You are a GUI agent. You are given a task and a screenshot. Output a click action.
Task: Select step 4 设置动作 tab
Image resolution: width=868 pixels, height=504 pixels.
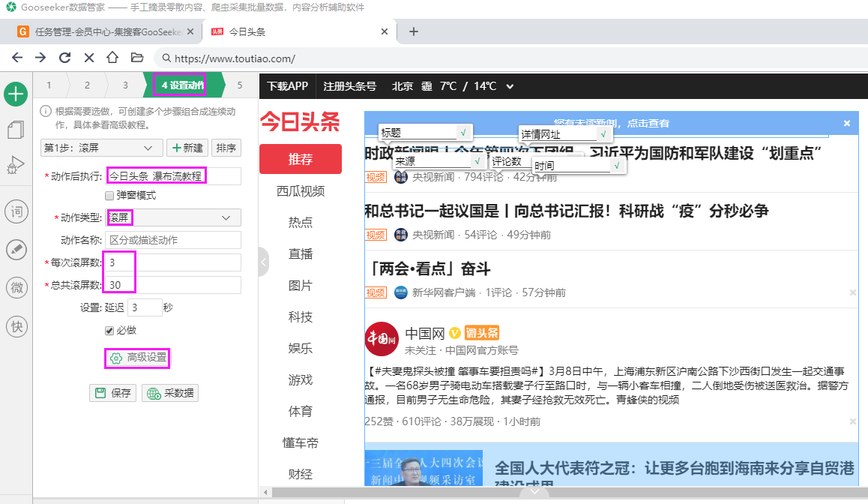[183, 85]
